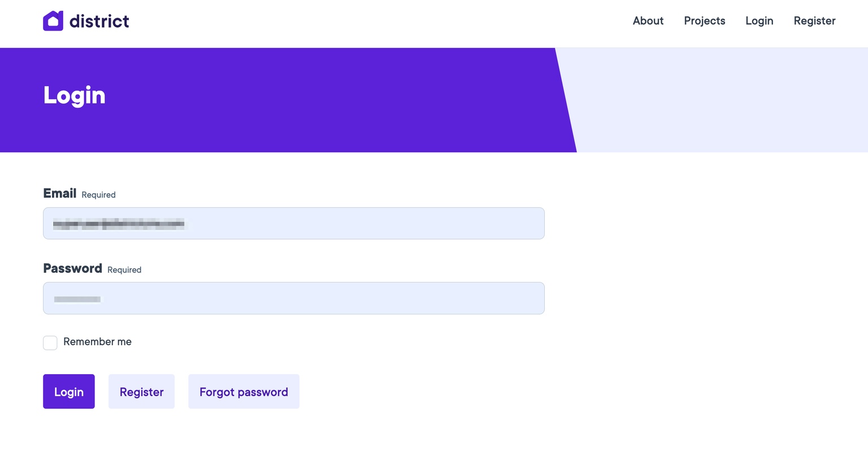868x460 pixels.
Task: Click the district wordmark text
Action: (x=99, y=21)
